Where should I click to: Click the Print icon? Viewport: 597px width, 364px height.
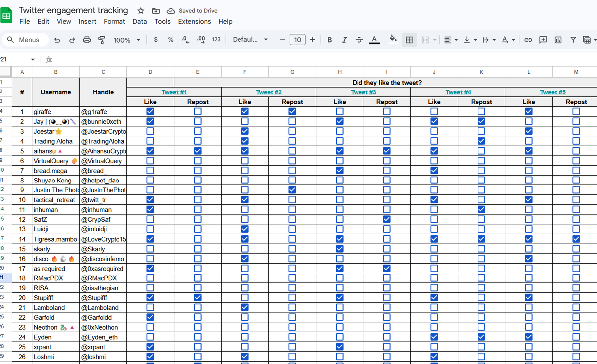pyautogui.click(x=87, y=40)
